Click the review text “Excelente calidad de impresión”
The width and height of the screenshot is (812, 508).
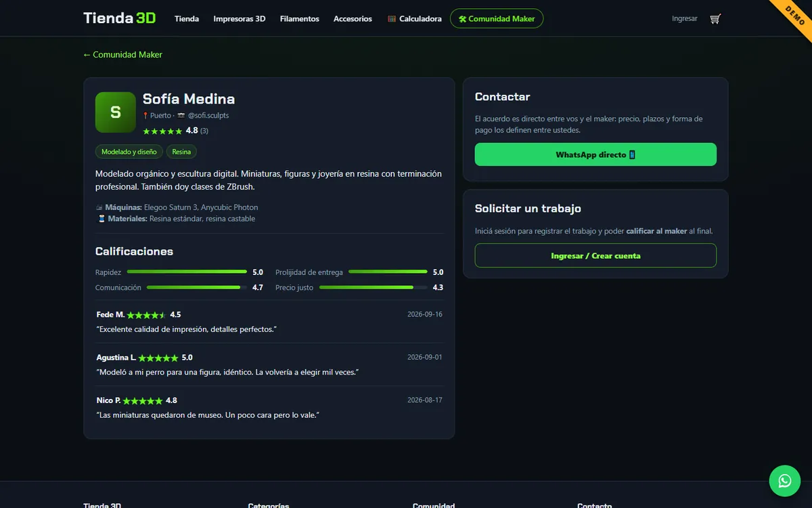[187, 329]
